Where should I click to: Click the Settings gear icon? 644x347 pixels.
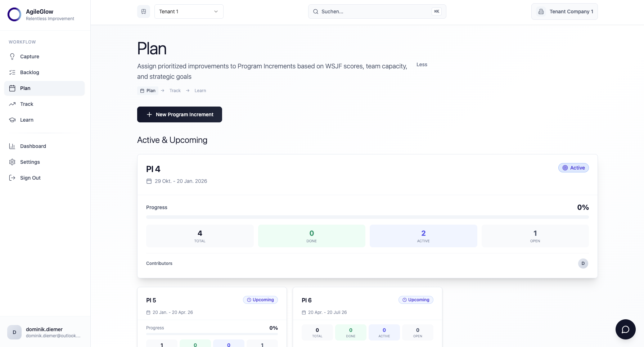[12, 162]
